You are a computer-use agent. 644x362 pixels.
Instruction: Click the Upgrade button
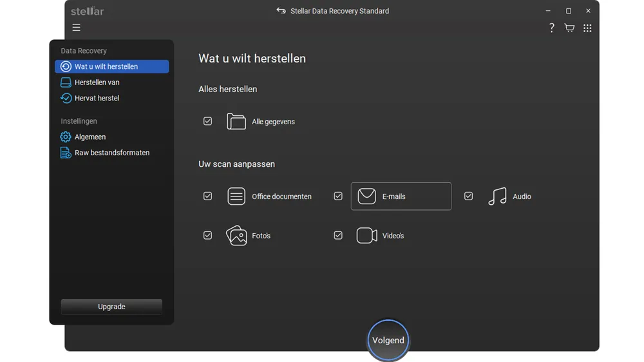[x=111, y=307]
